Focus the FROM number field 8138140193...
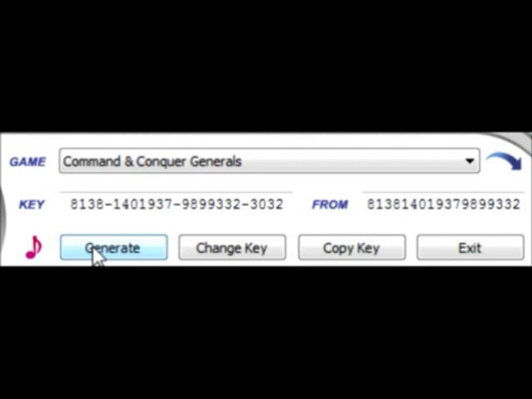532x399 pixels. coord(443,204)
